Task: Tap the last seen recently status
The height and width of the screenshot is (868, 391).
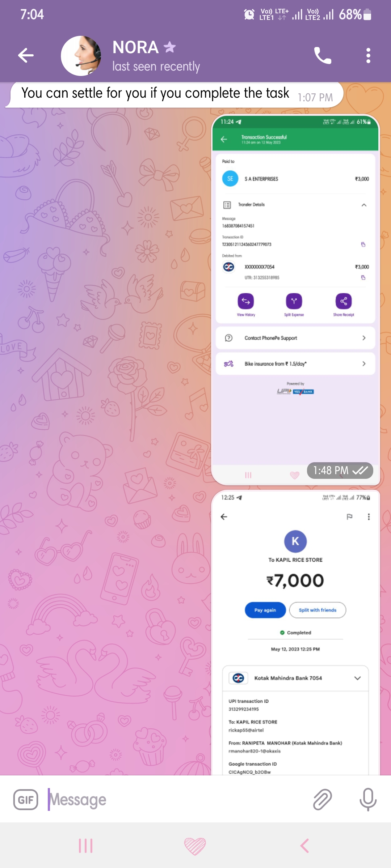Action: [156, 67]
